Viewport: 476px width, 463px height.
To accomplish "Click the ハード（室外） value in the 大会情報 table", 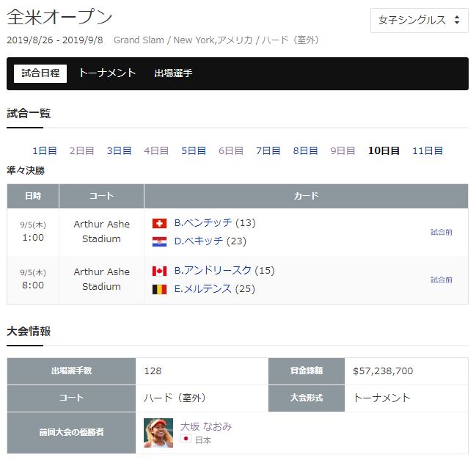I will (x=175, y=398).
